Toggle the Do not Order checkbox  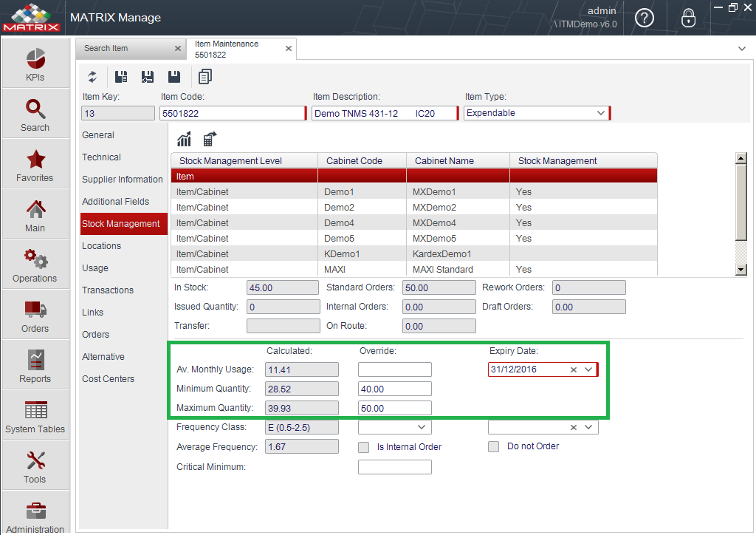click(x=493, y=447)
